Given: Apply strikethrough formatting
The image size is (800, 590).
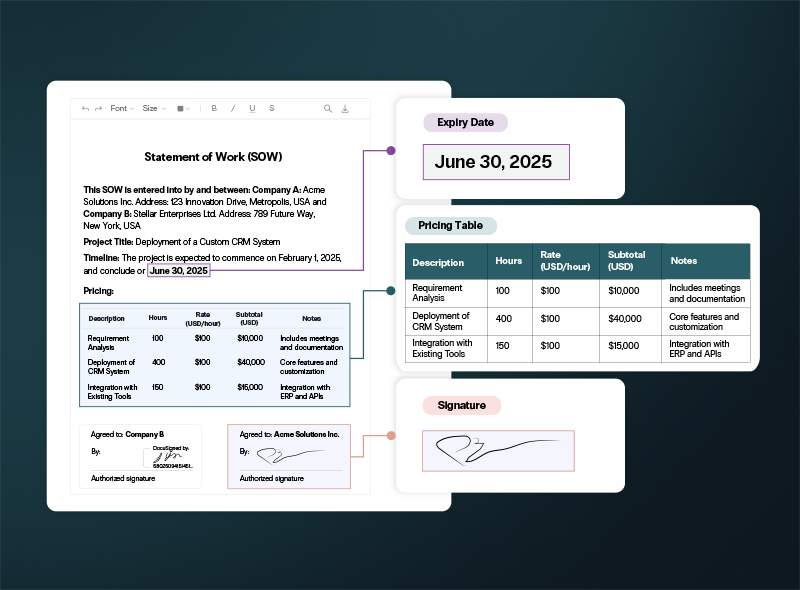Looking at the screenshot, I should pos(272,108).
